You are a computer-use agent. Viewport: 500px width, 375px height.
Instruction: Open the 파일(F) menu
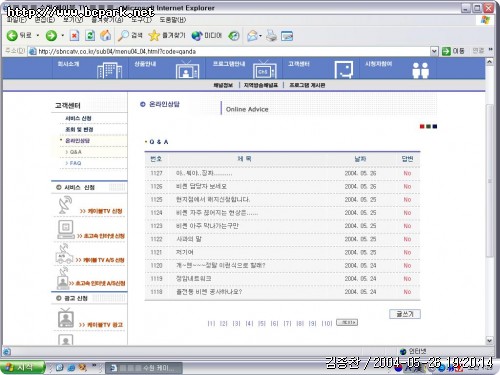click(16, 20)
